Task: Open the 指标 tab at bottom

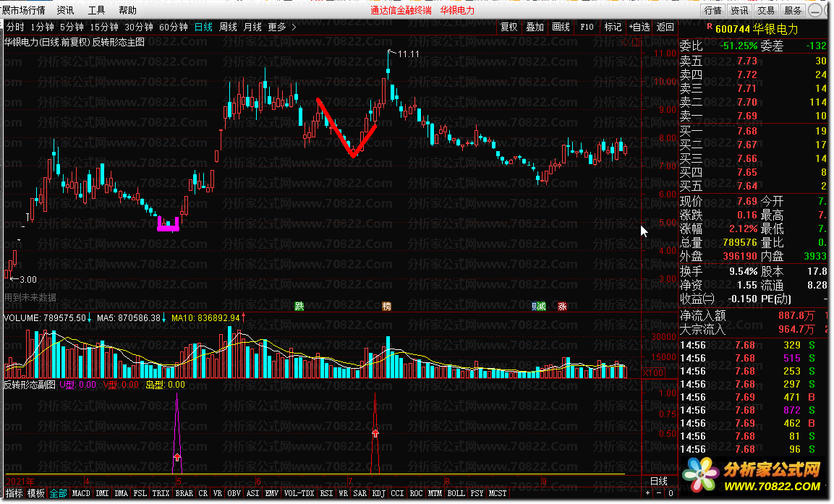Action: click(x=14, y=493)
